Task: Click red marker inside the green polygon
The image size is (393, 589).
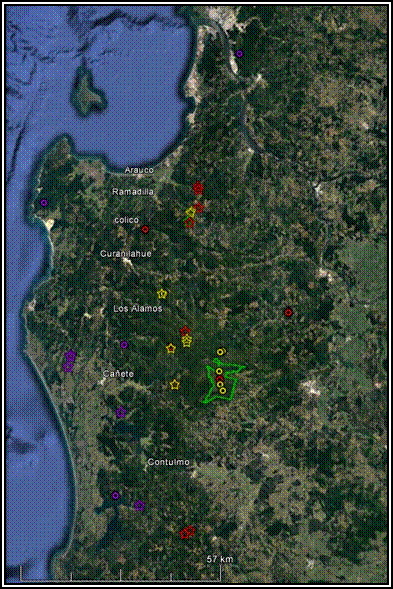Action: pos(221,378)
